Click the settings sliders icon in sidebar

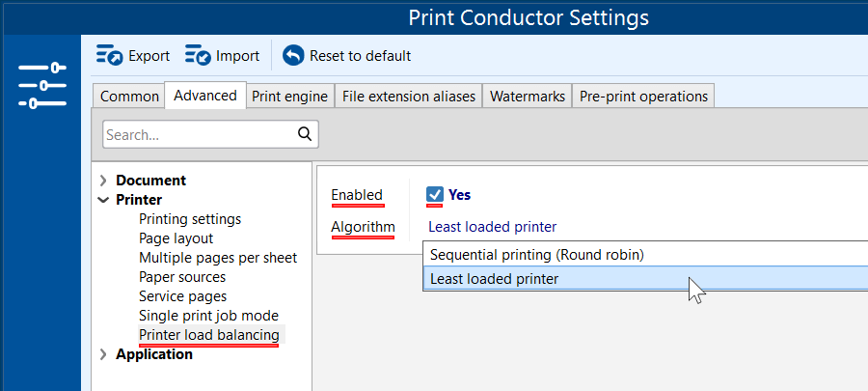[41, 85]
